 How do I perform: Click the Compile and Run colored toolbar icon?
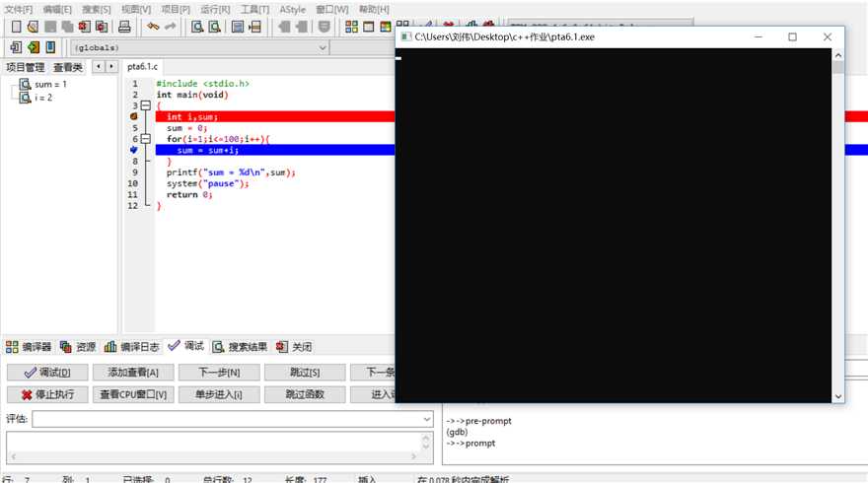tap(386, 27)
